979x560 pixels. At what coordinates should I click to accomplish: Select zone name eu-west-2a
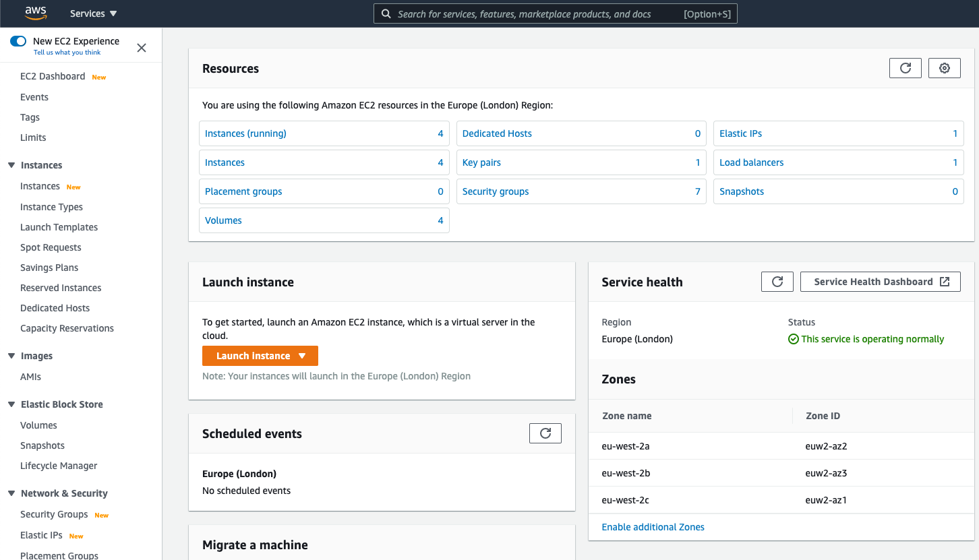pos(625,446)
